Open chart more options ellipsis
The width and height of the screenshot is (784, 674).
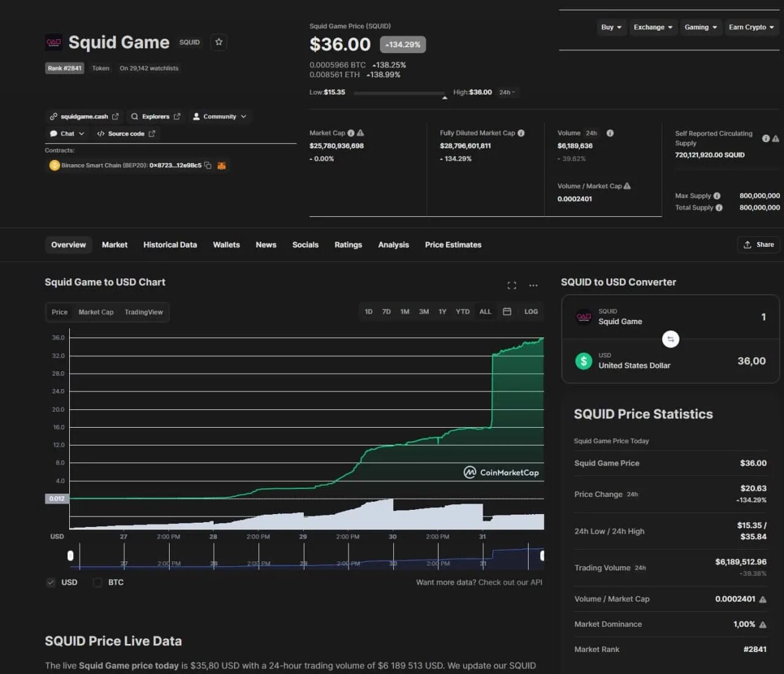pos(533,286)
